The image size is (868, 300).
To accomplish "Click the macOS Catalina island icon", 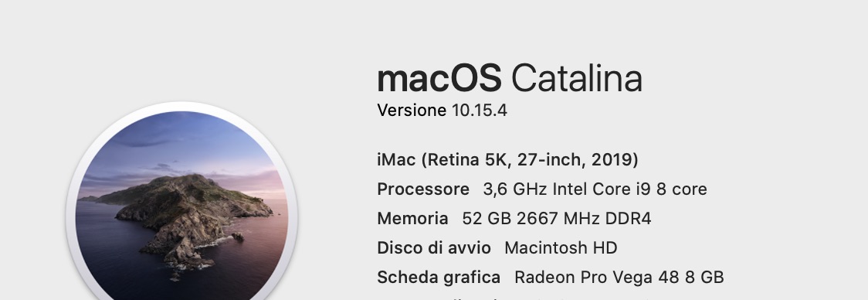I will (x=181, y=206).
